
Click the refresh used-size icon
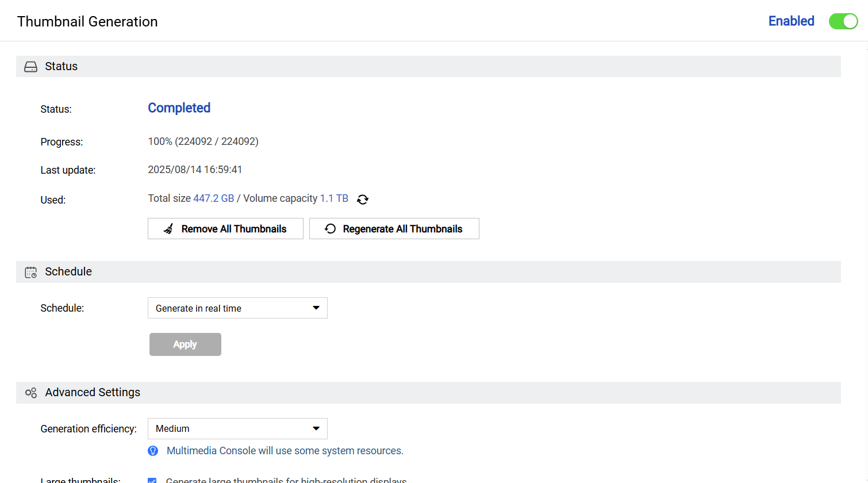(363, 200)
